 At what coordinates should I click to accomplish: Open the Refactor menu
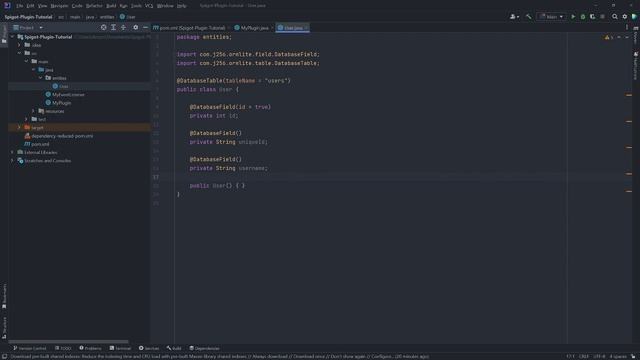point(94,6)
